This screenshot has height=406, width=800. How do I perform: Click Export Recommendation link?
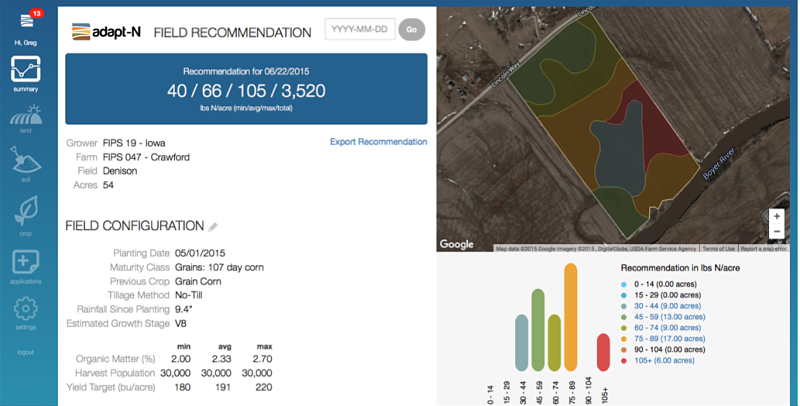click(x=378, y=142)
